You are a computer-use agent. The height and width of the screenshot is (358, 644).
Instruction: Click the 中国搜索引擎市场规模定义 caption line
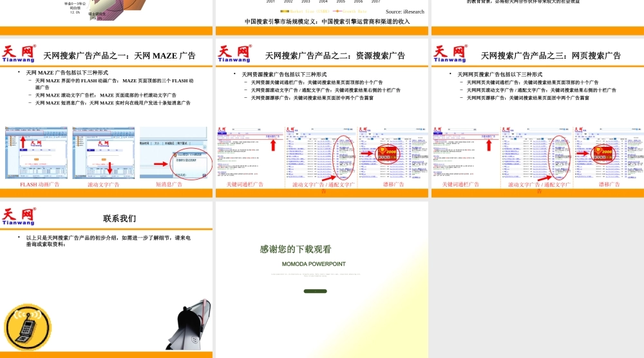point(327,21)
